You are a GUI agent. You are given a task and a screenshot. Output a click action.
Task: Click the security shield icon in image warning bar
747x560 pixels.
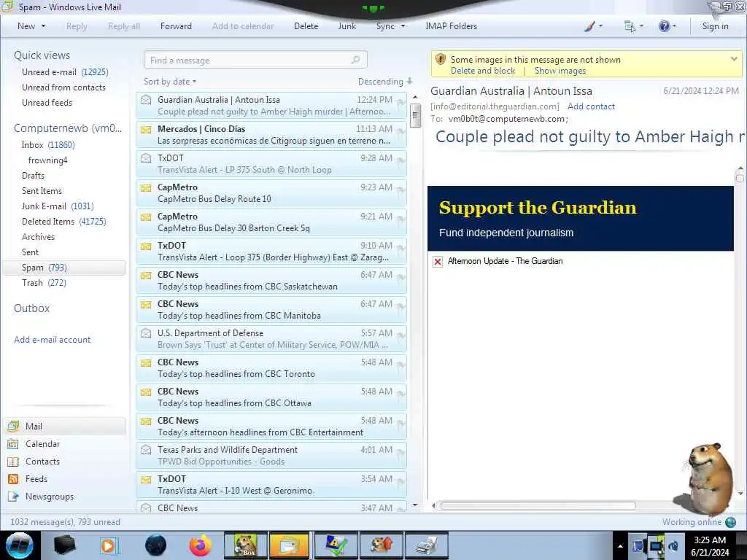click(x=440, y=60)
